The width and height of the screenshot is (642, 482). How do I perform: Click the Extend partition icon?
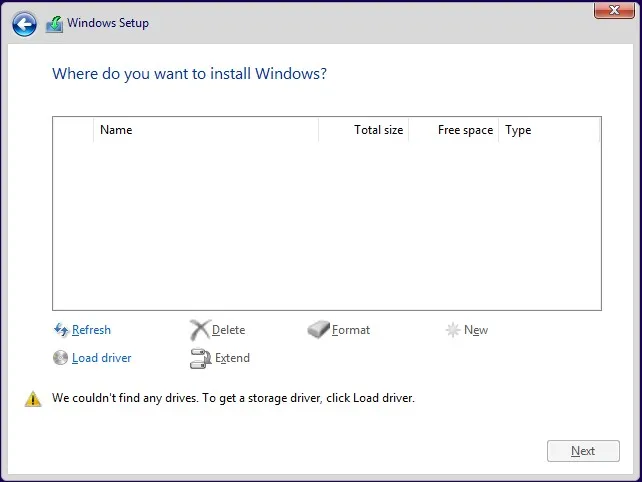[200, 358]
